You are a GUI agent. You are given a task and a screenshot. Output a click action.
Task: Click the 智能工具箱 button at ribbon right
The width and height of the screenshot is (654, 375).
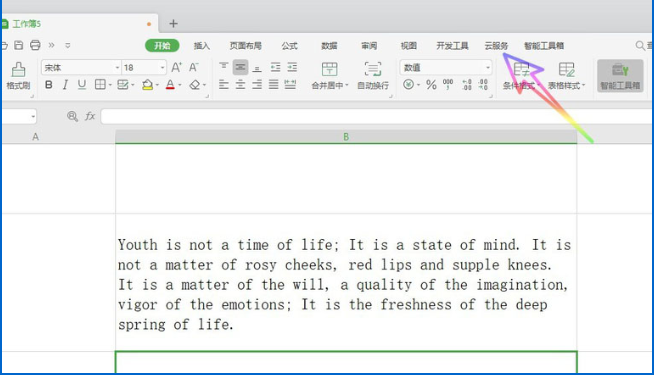point(620,76)
